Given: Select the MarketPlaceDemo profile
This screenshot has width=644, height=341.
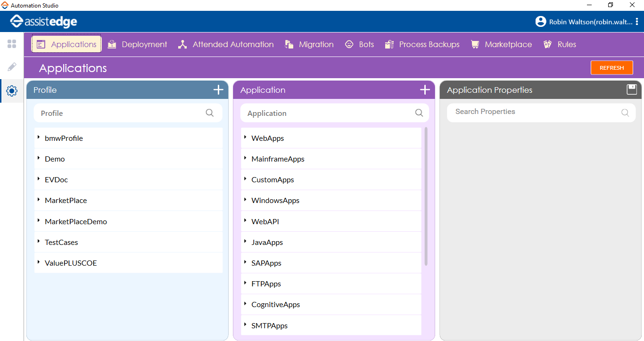Looking at the screenshot, I should tap(128, 221).
